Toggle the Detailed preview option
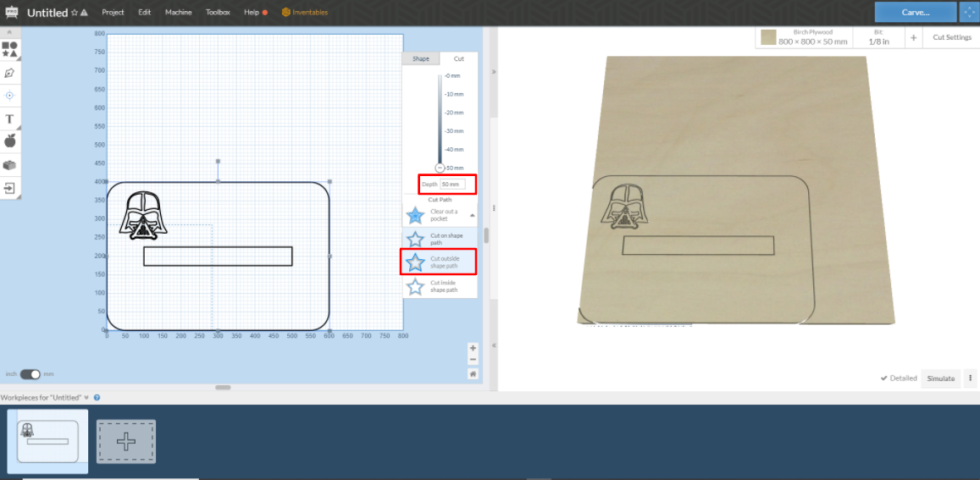Image resolution: width=980 pixels, height=480 pixels. point(898,378)
